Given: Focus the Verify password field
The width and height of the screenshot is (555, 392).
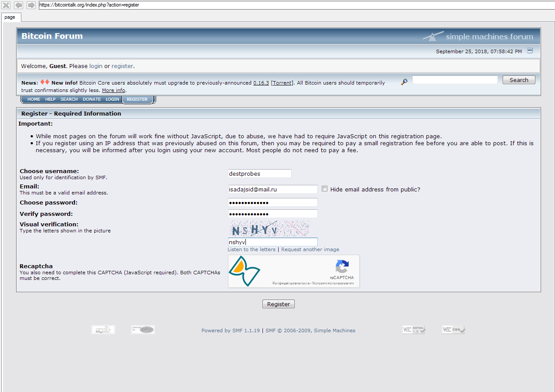Looking at the screenshot, I should 273,214.
